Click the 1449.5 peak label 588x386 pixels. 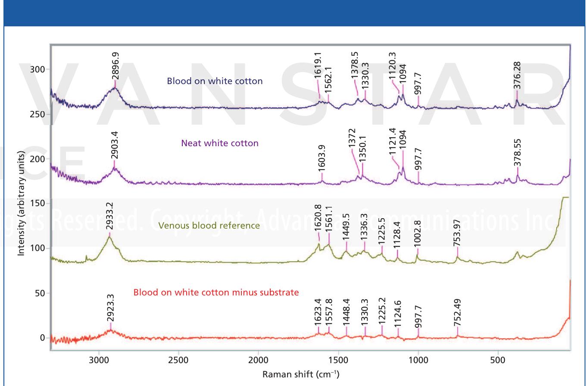pos(347,226)
